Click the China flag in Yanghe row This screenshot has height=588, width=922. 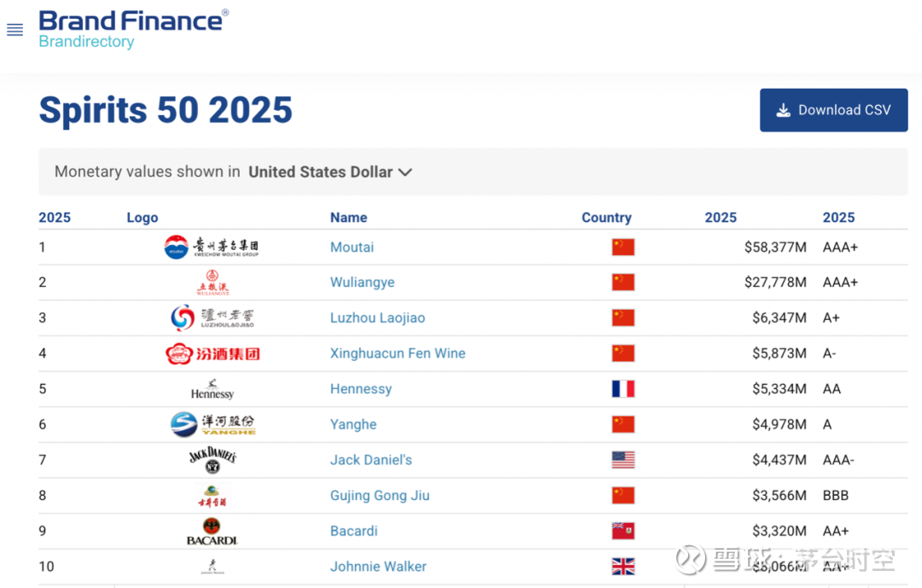click(x=622, y=424)
